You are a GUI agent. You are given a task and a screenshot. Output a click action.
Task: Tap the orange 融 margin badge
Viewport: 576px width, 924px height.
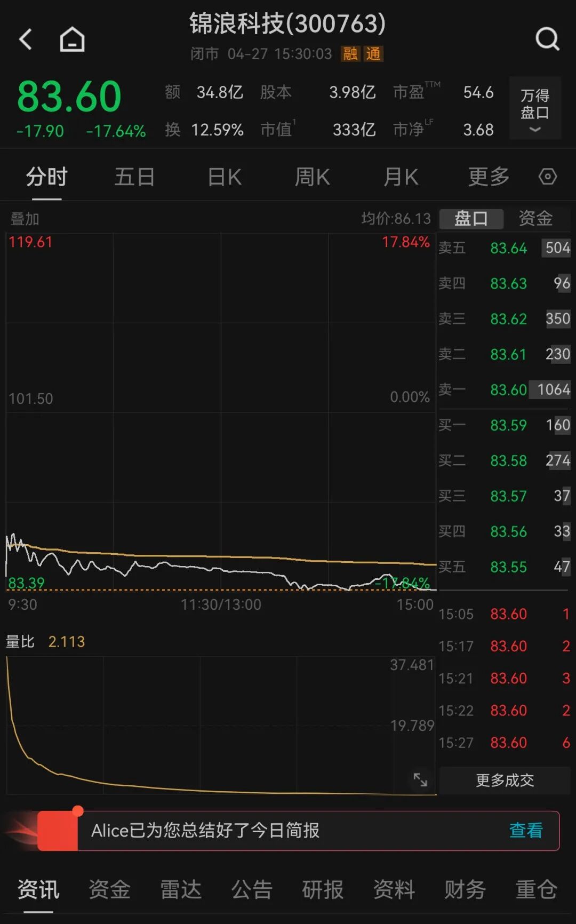click(350, 54)
